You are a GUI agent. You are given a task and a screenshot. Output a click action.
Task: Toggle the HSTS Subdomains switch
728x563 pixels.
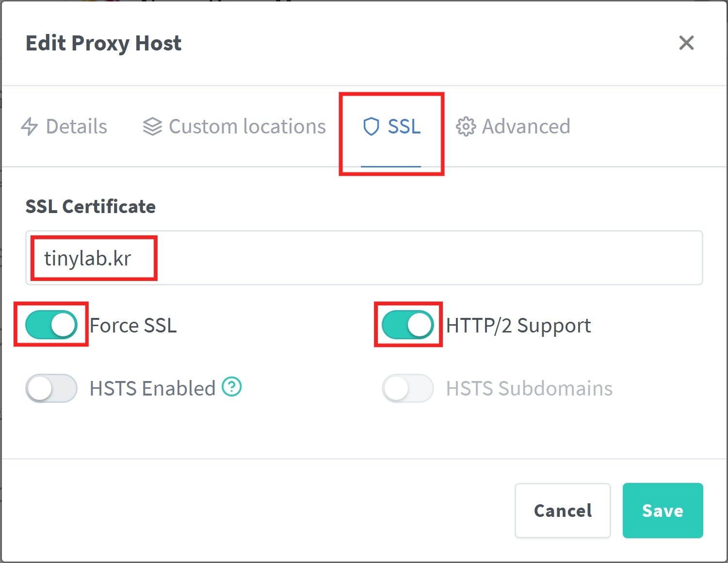click(x=407, y=388)
